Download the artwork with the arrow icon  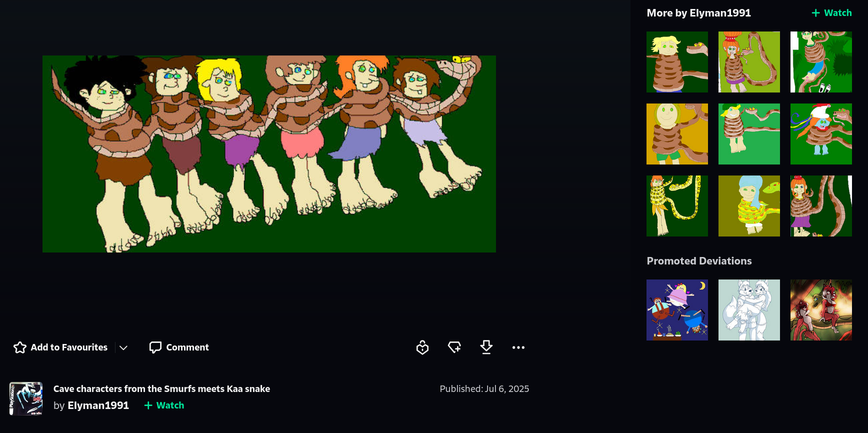[486, 347]
